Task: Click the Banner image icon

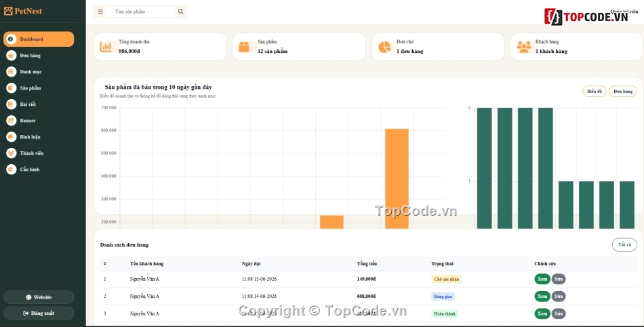Action: [11, 120]
